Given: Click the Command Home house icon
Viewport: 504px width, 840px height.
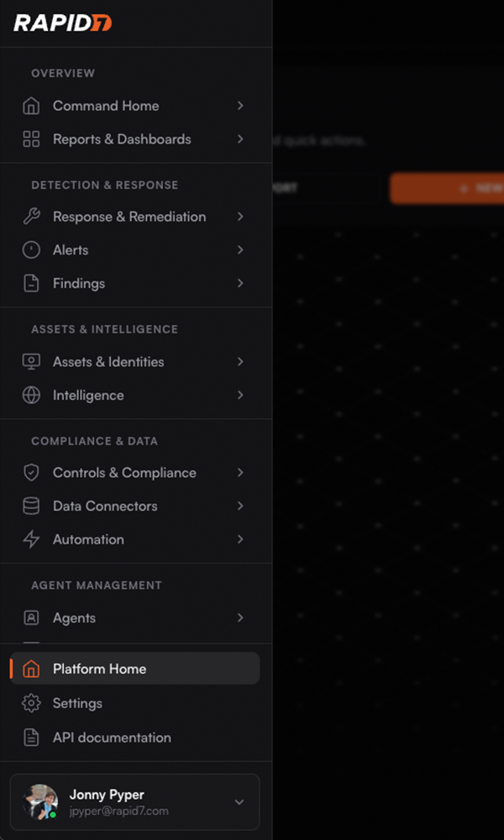Looking at the screenshot, I should pos(31,106).
